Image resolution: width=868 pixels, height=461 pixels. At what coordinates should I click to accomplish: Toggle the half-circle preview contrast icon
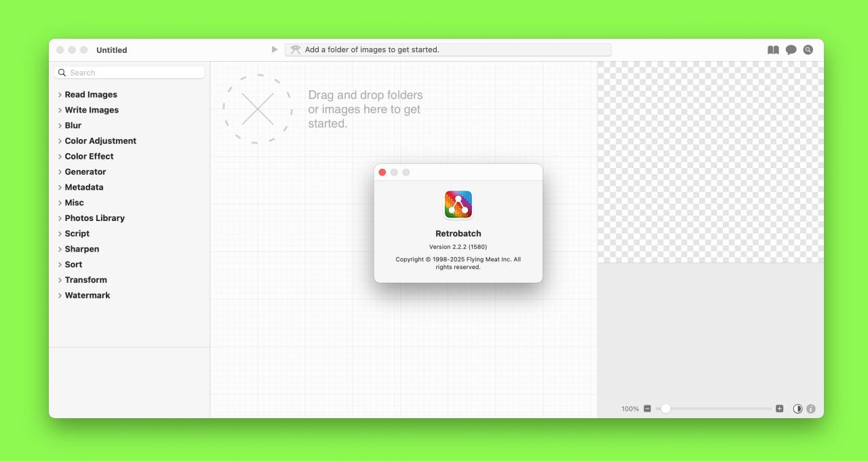coord(797,409)
